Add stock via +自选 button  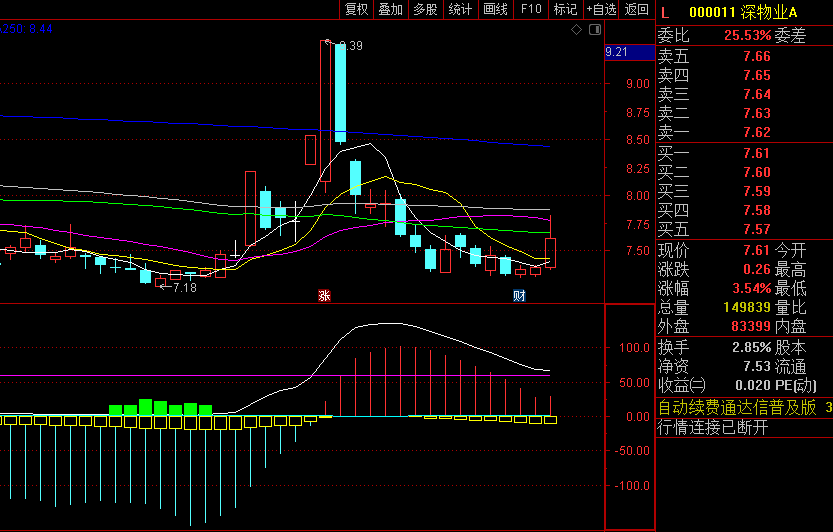[x=601, y=10]
